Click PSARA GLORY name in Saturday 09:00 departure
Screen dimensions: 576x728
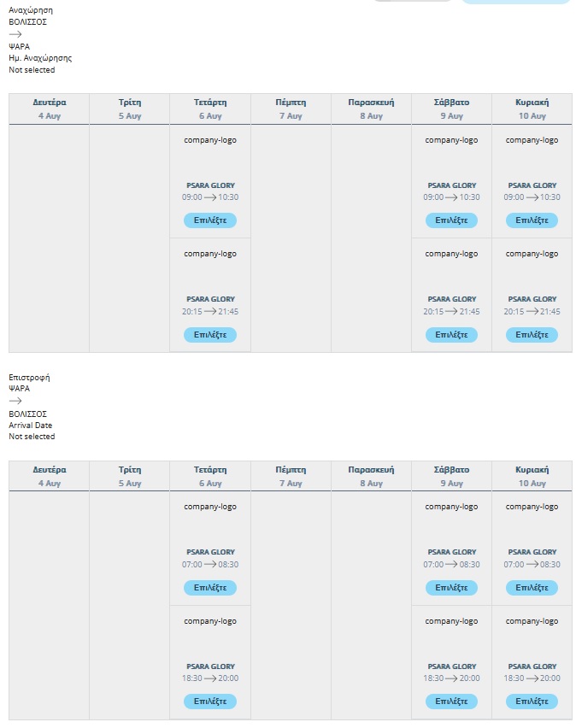point(451,185)
